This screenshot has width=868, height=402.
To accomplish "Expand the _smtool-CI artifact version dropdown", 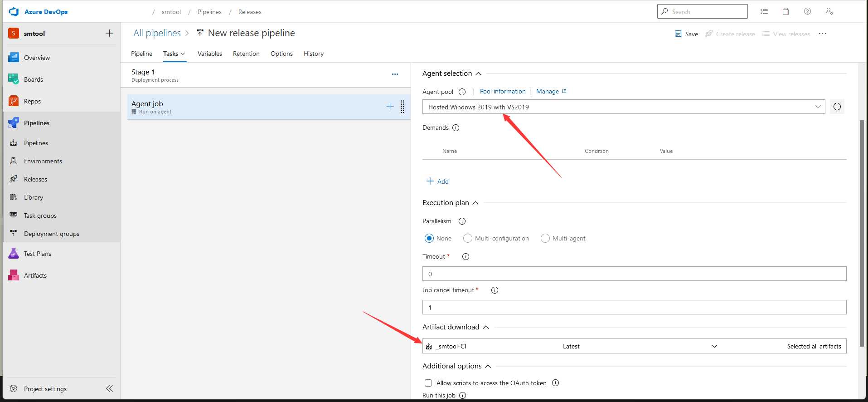I will 714,346.
